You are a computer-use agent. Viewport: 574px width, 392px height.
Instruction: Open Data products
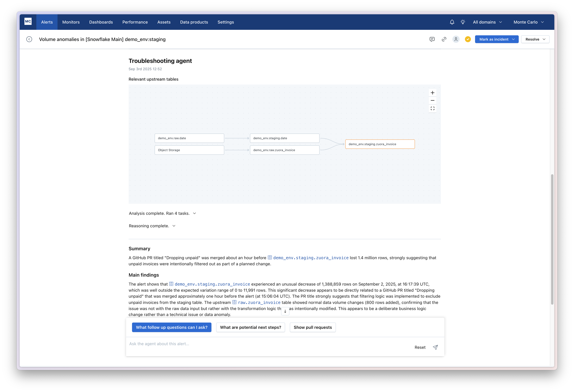[194, 22]
